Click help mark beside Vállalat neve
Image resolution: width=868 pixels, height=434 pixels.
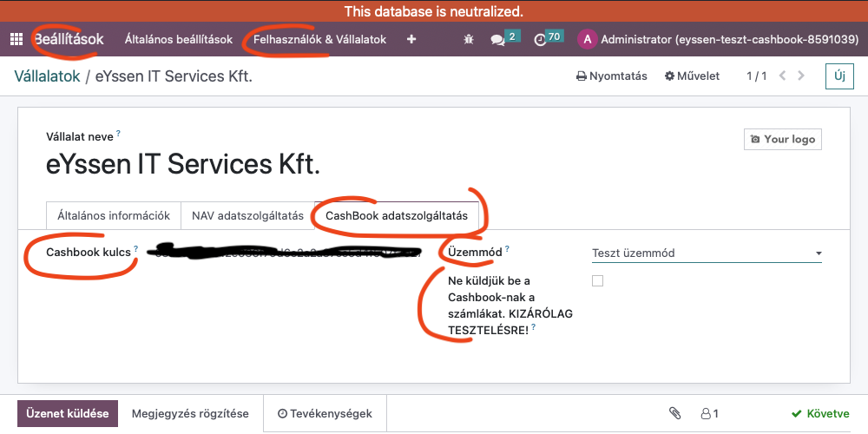tap(118, 134)
